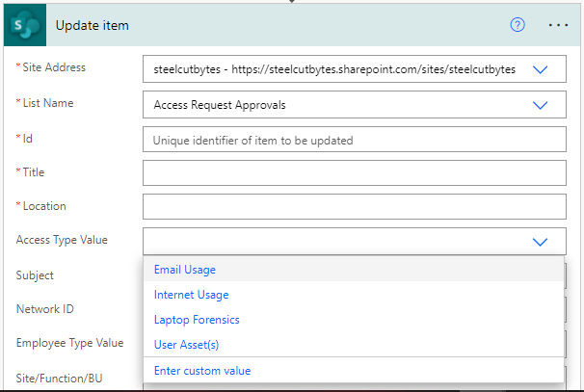
Task: Select Email Usage from the list
Action: coord(185,270)
